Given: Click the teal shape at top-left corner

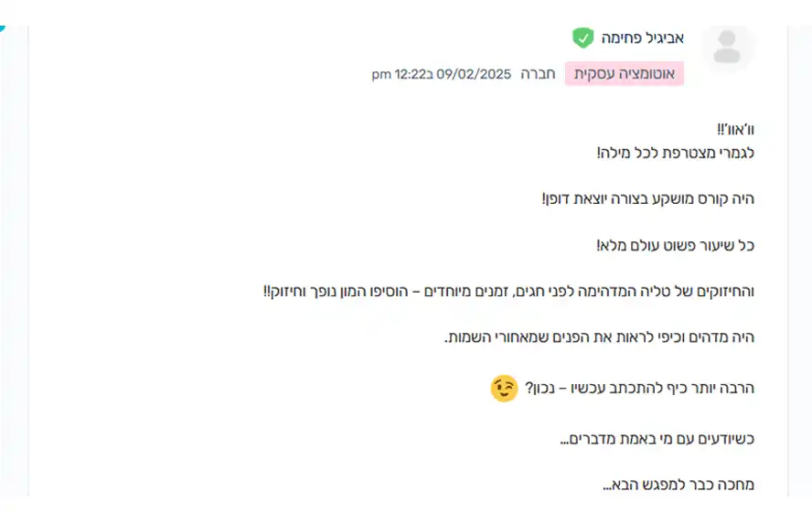Looking at the screenshot, I should pos(2,28).
